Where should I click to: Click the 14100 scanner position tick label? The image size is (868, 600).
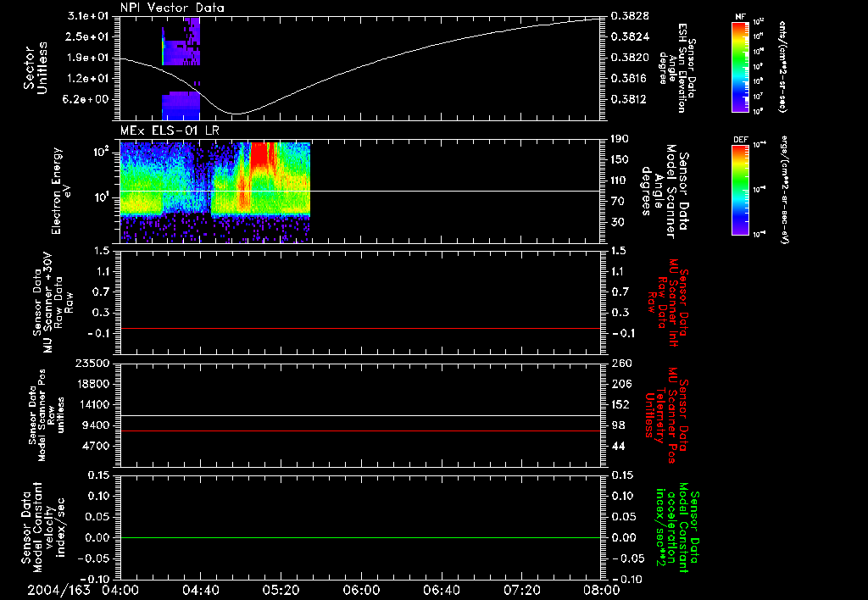[x=92, y=404]
